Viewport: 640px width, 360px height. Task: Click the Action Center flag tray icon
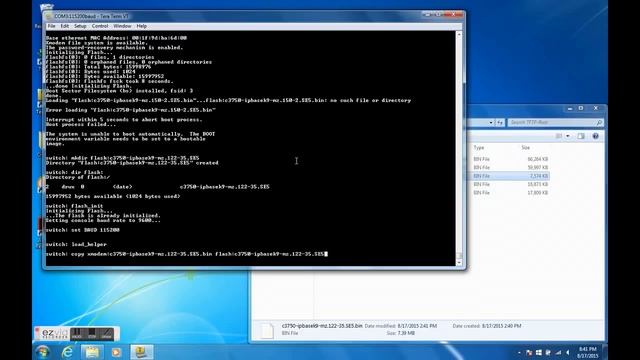[529, 353]
